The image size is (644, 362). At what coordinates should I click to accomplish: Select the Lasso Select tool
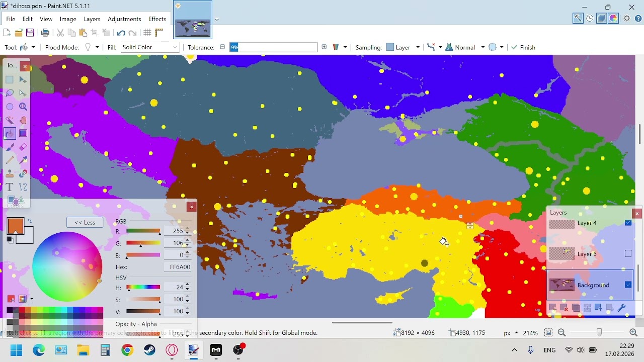pos(10,93)
